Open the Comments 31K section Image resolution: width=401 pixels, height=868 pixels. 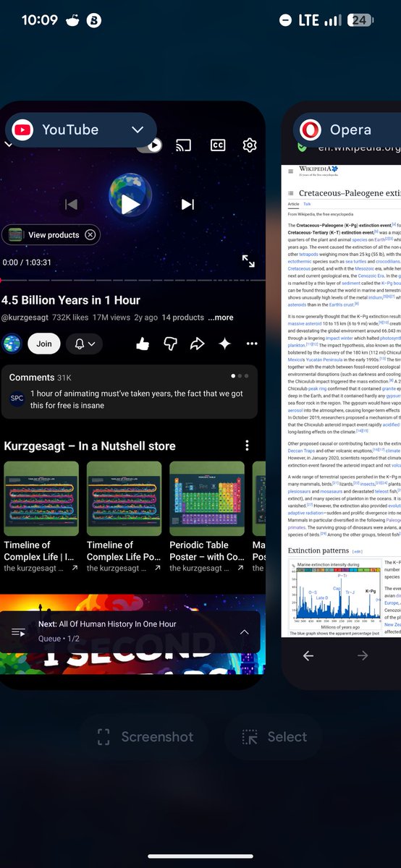(x=129, y=391)
